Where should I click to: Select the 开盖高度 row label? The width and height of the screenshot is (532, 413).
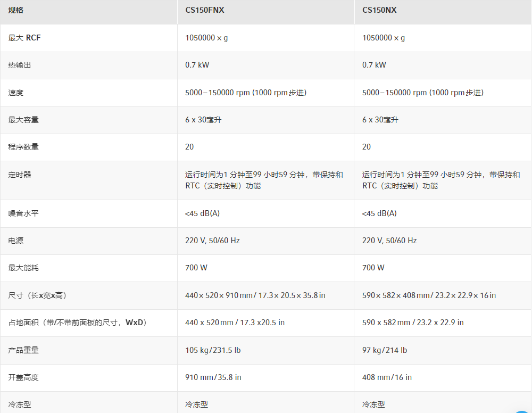click(x=23, y=377)
